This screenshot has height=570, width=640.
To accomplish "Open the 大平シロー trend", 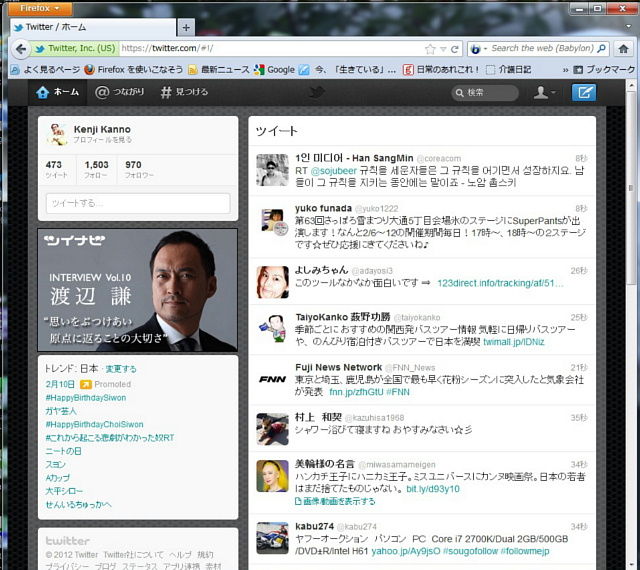I will (x=64, y=491).
